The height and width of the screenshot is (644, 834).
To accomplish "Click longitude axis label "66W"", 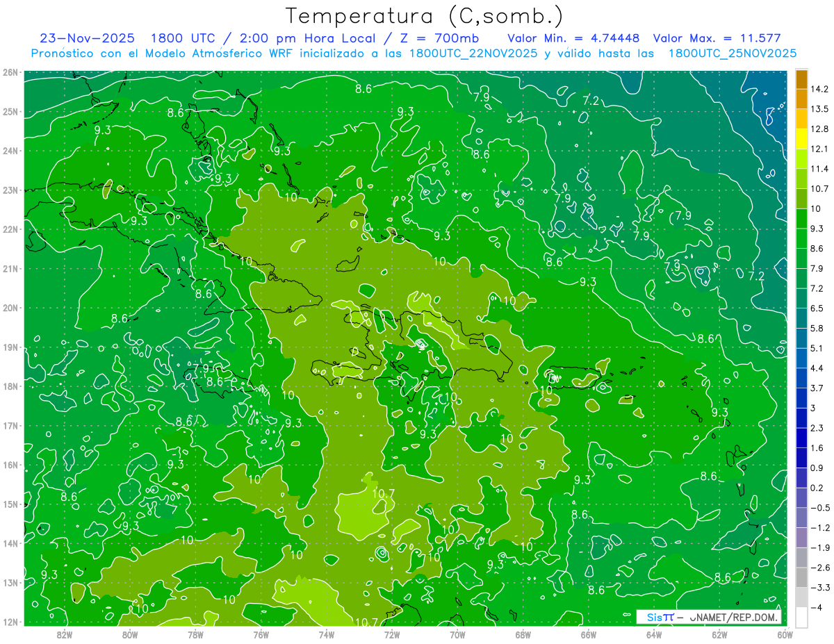I will 589,634.
